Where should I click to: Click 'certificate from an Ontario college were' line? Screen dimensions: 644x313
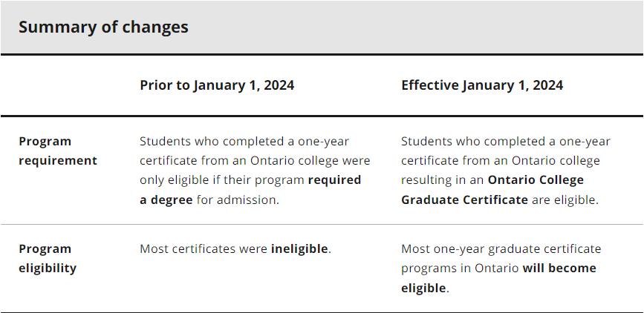pos(255,160)
